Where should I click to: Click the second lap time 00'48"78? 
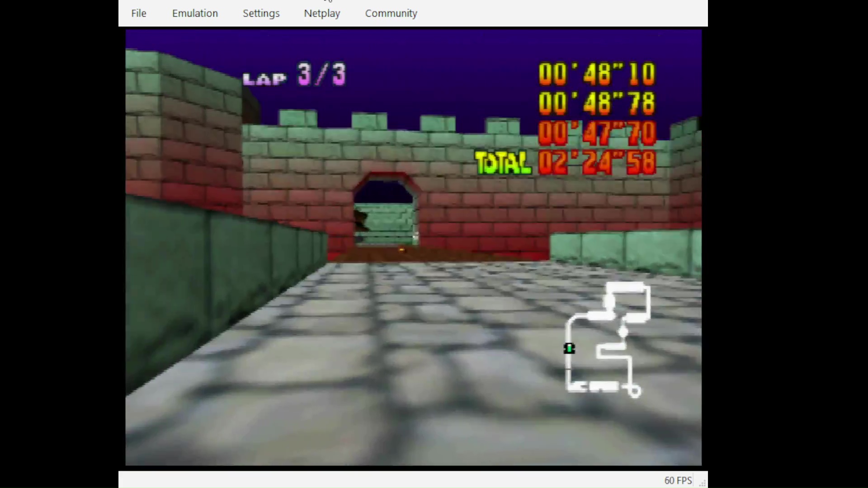(x=596, y=103)
